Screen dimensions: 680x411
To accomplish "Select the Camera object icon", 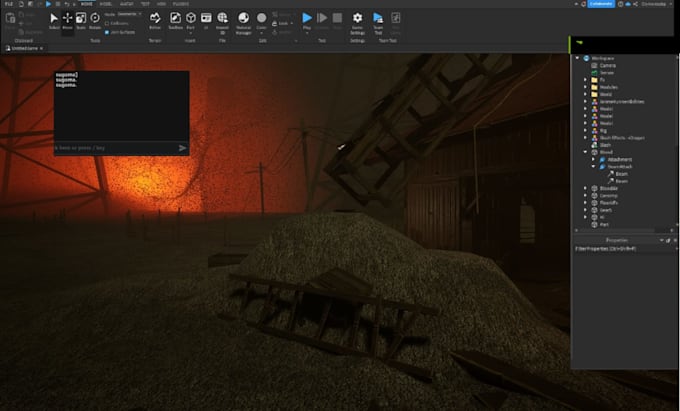I will pos(594,65).
